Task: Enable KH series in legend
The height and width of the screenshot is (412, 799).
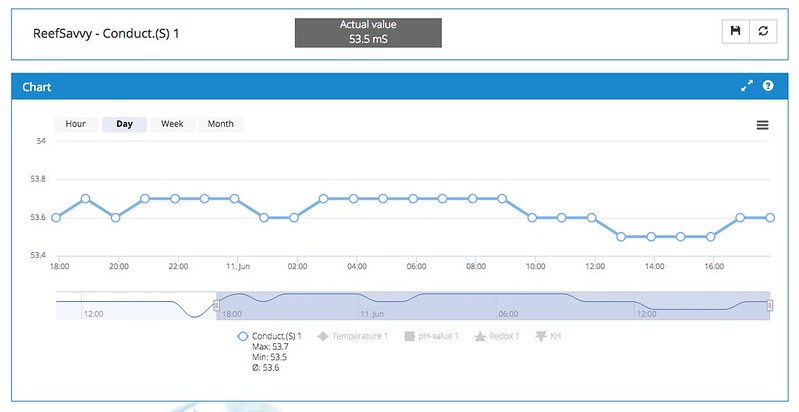Action: pos(548,336)
